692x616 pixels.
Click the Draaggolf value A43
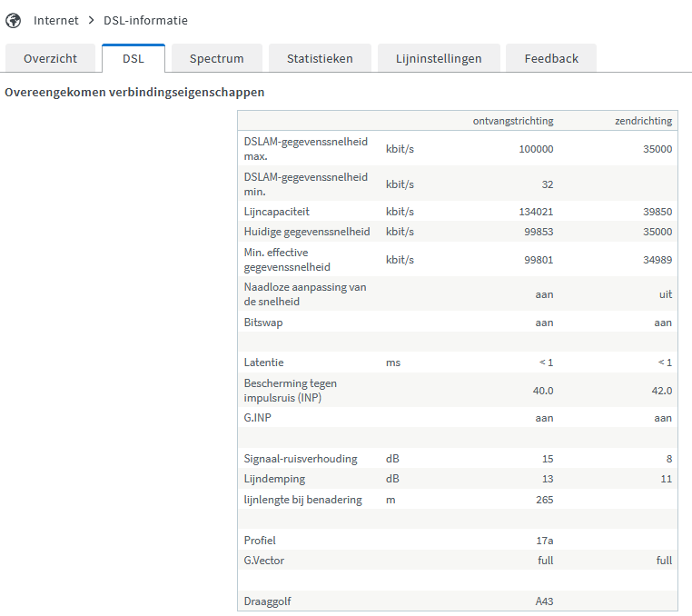coord(543,601)
